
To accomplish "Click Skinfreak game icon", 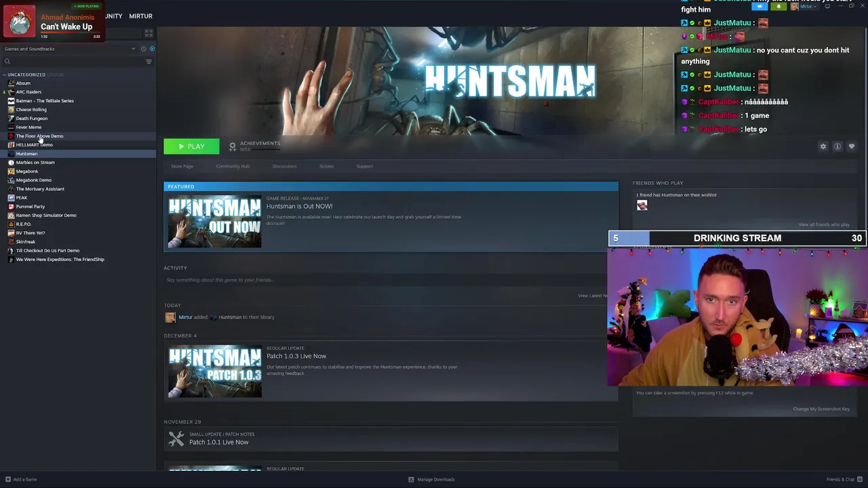I will pyautogui.click(x=11, y=242).
